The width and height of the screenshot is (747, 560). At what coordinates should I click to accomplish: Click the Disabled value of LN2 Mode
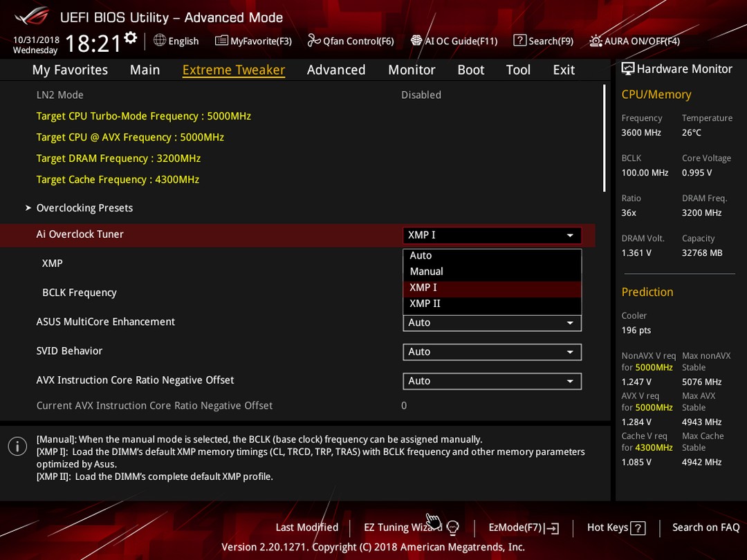421,95
